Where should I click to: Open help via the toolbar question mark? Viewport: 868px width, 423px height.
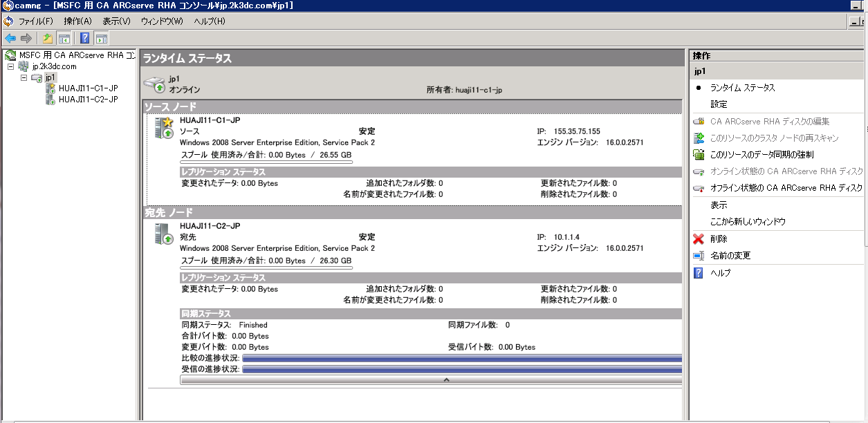(85, 38)
